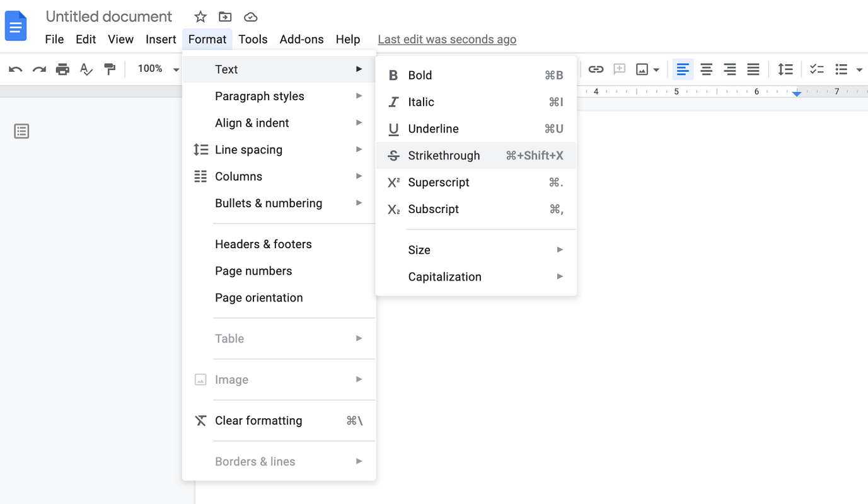
Task: Insert a link using the link icon
Action: coord(595,69)
